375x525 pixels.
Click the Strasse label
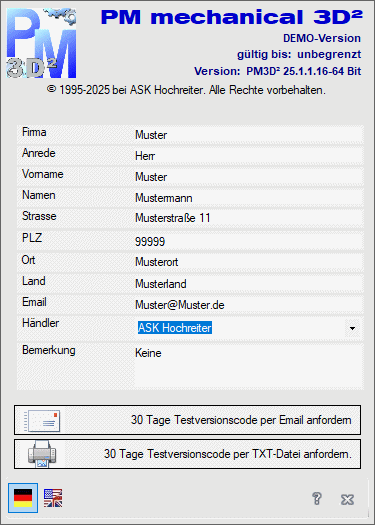click(39, 216)
